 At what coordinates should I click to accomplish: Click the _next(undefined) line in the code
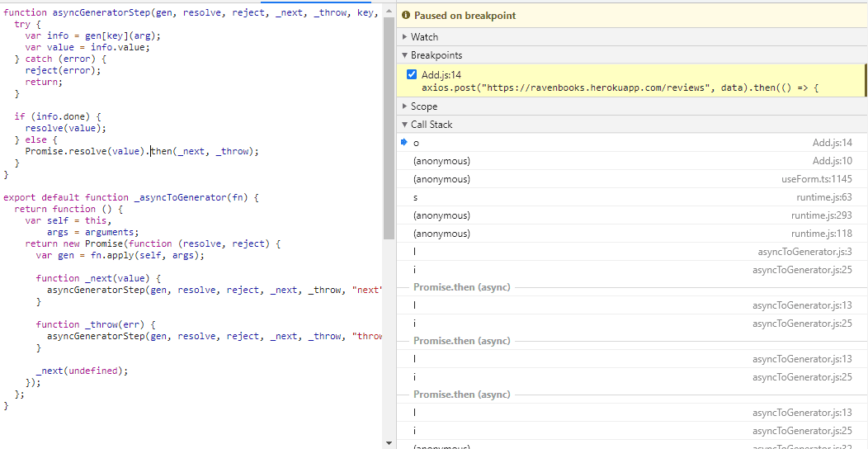pos(82,371)
